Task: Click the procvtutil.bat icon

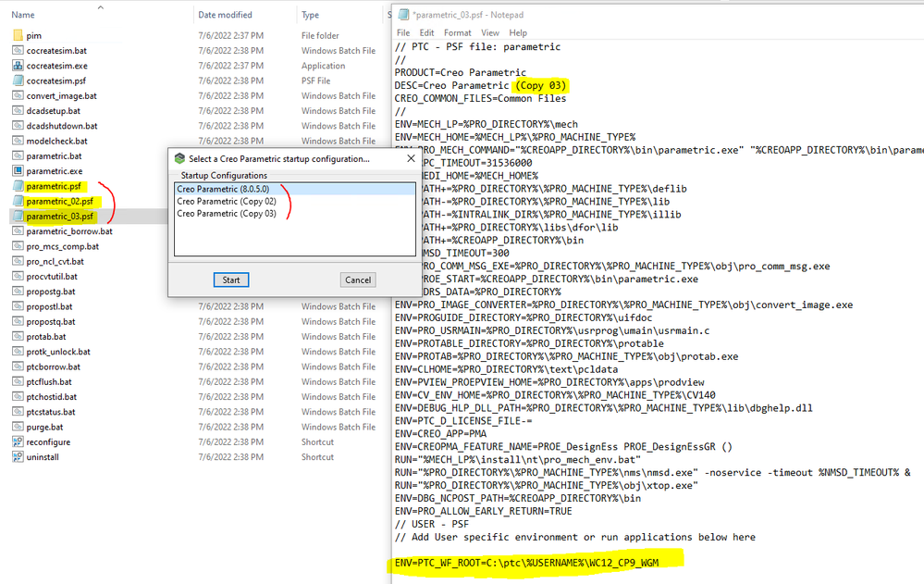Action: pos(18,277)
